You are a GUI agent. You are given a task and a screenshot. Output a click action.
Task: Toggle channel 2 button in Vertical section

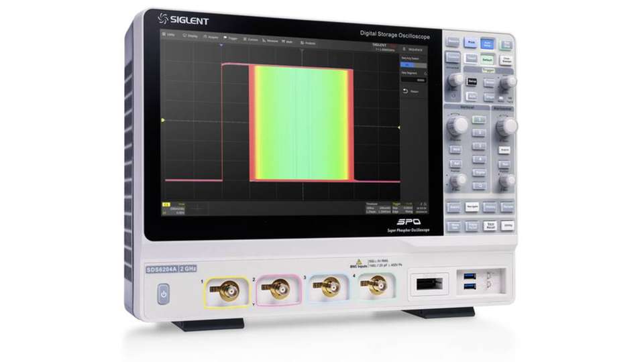pos(479,133)
